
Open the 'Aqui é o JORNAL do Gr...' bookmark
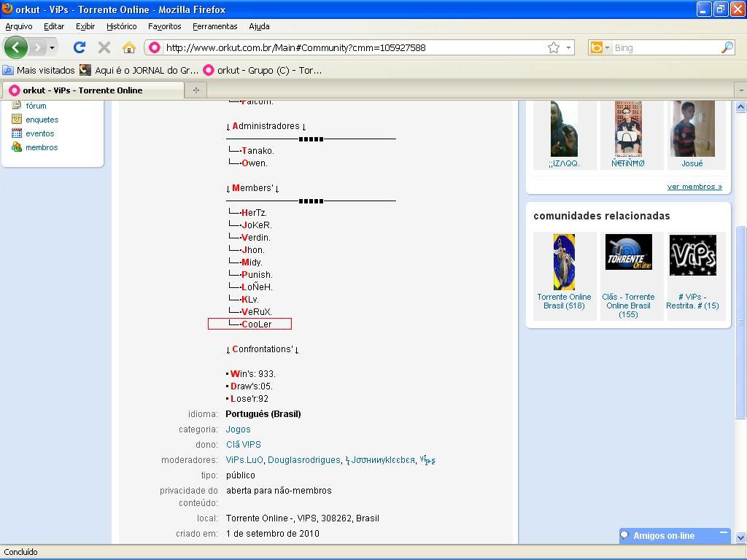[139, 70]
